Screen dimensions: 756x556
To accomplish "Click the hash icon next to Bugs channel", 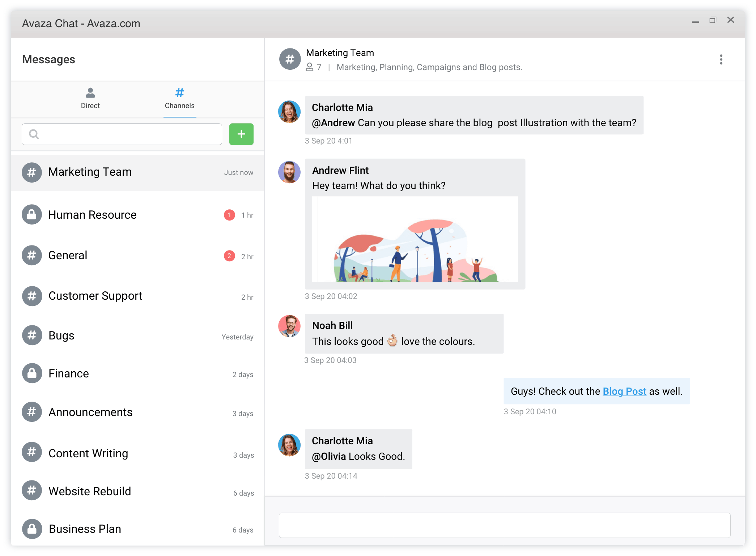I will point(32,335).
